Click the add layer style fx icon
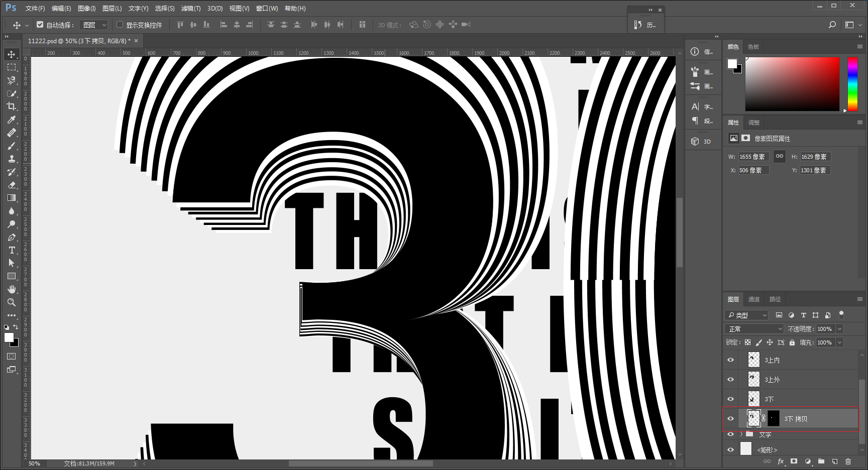868x470 pixels. (x=781, y=461)
